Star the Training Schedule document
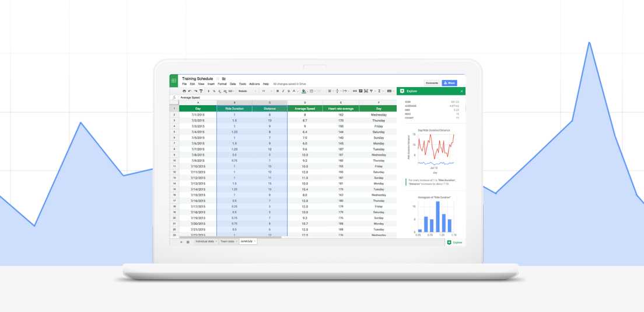The height and width of the screenshot is (312, 644). click(218, 78)
